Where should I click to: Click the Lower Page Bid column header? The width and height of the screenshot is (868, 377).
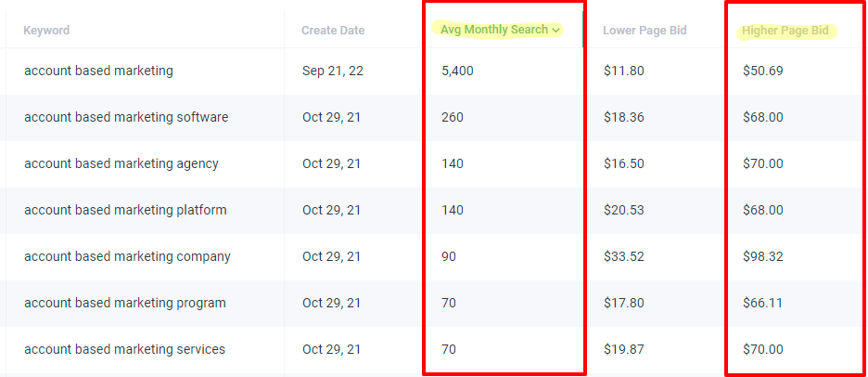click(x=645, y=31)
